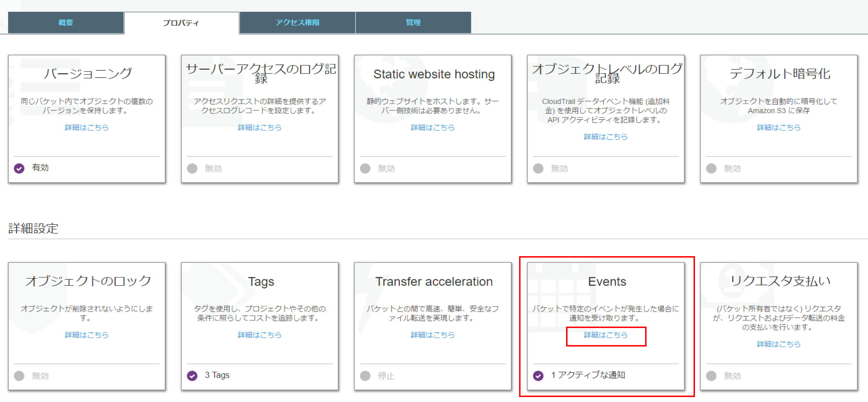Open the 詳細はこちら link in the バージョニング card
This screenshot has height=402, width=868.
87,127
